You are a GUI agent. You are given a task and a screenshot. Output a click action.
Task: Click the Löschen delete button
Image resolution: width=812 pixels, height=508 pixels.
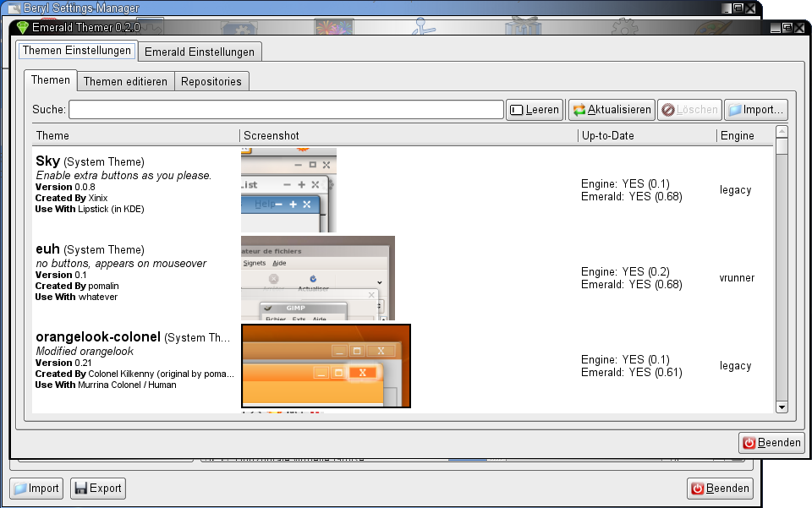point(689,110)
